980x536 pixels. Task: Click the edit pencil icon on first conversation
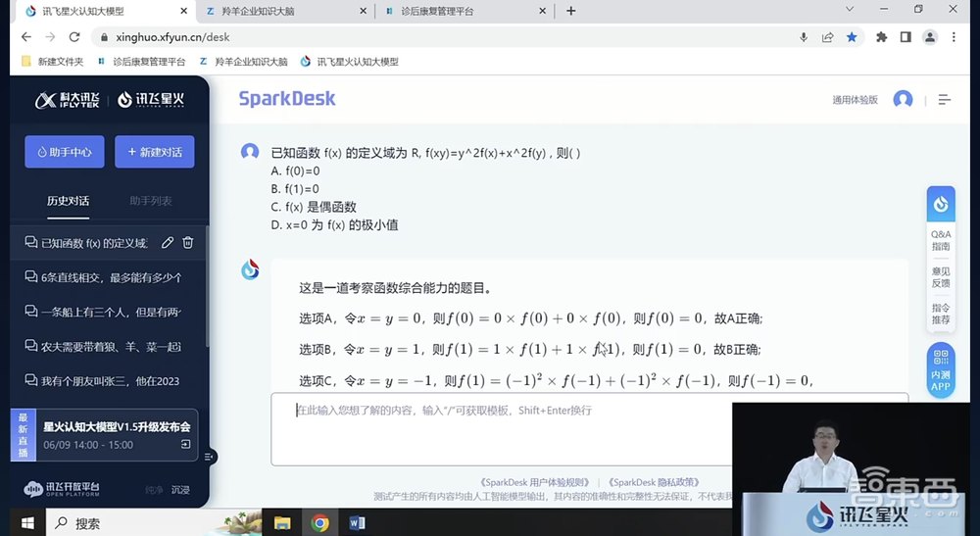click(168, 243)
